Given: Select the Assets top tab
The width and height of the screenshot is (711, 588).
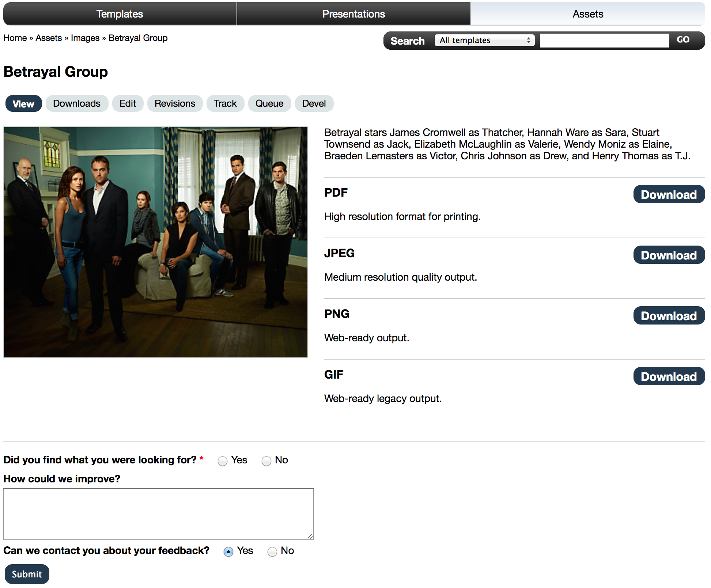Looking at the screenshot, I should coord(588,14).
